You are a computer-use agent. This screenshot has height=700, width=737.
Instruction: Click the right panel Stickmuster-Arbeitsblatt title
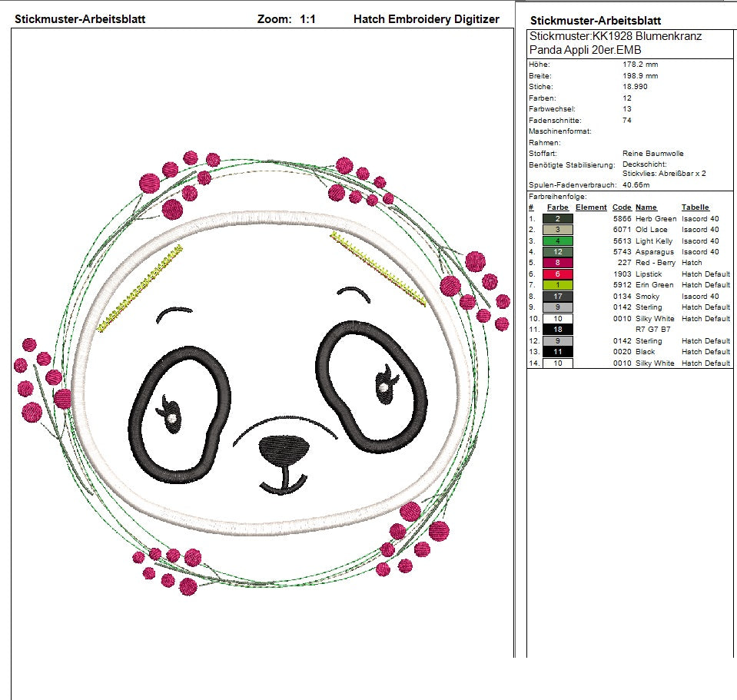coord(596,21)
